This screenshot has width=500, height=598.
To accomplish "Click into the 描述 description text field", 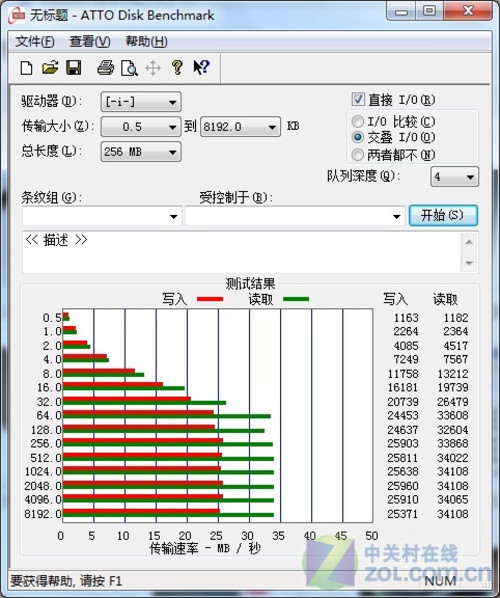I will [242, 252].
